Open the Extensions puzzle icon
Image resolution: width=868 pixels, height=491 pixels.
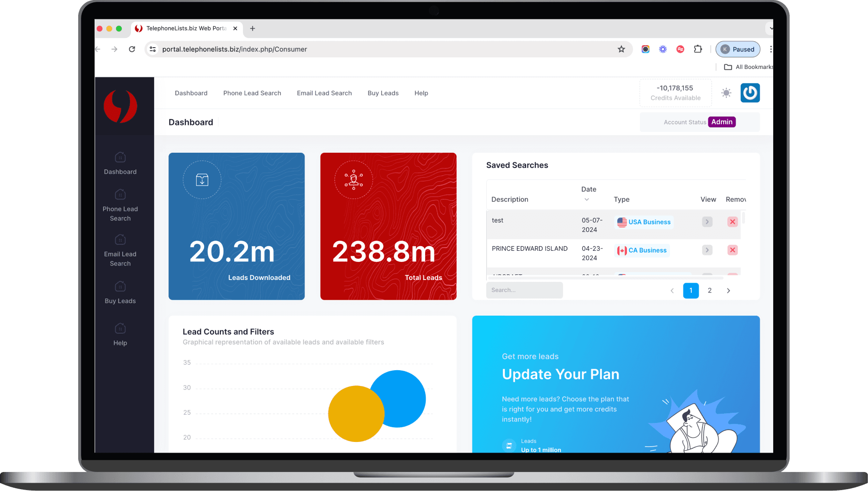coord(698,49)
